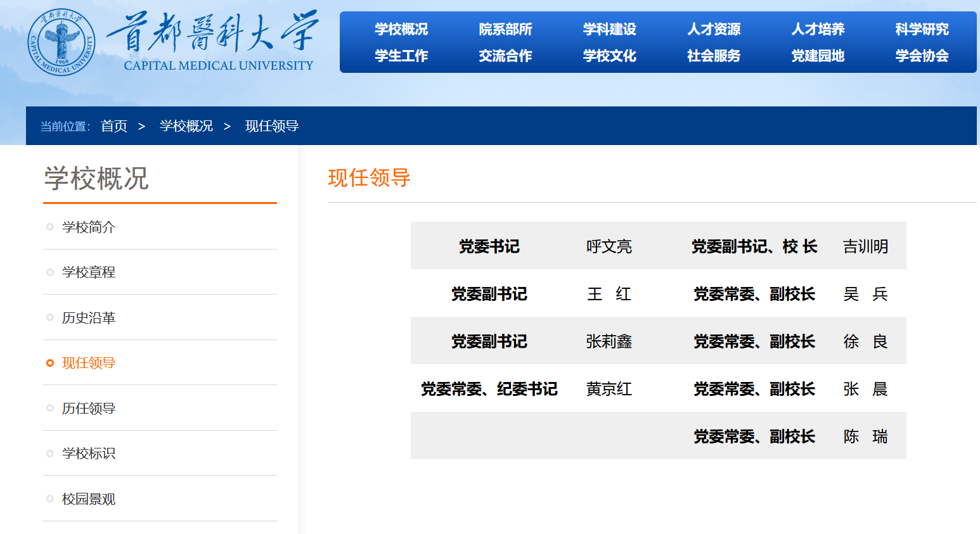
Task: Click the bullet icon beside 历史沿革
Action: pos(50,317)
